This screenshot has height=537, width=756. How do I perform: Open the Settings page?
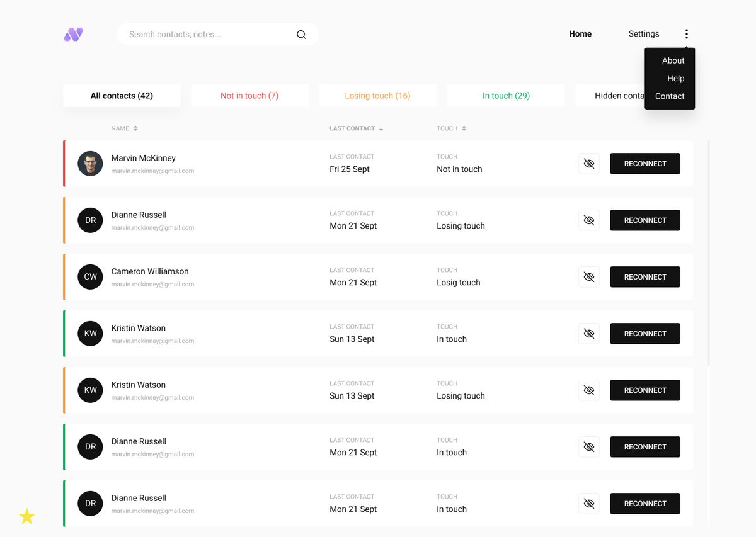[643, 33]
